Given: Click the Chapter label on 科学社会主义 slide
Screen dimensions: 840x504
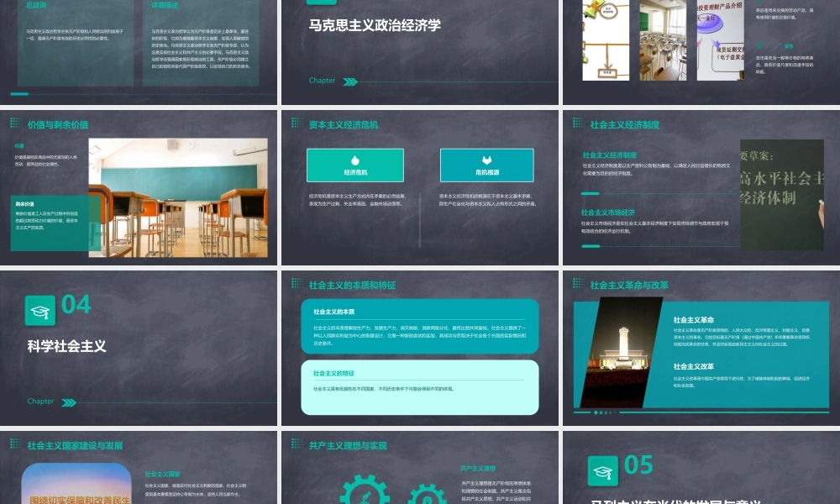Looking at the screenshot, I should [x=40, y=402].
